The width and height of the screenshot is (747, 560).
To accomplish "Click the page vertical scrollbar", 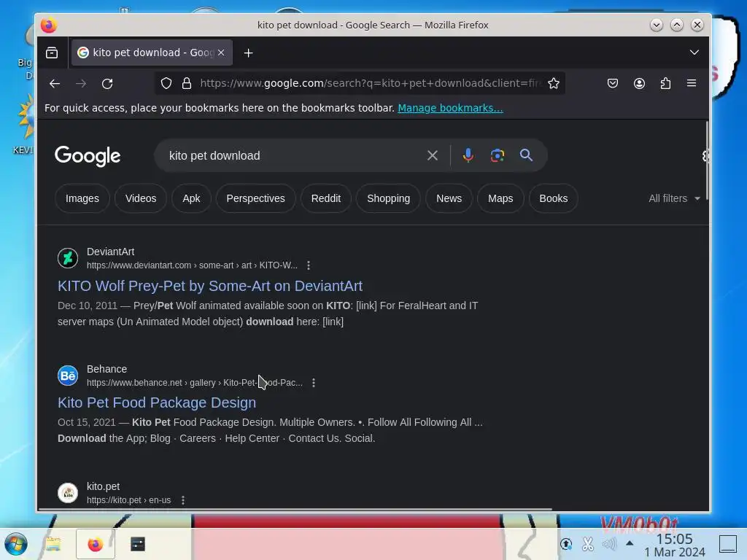I will pos(707,161).
